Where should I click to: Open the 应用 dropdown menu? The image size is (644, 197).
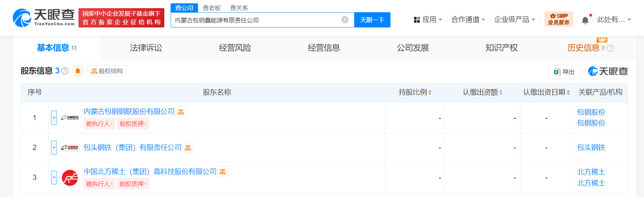tap(428, 20)
